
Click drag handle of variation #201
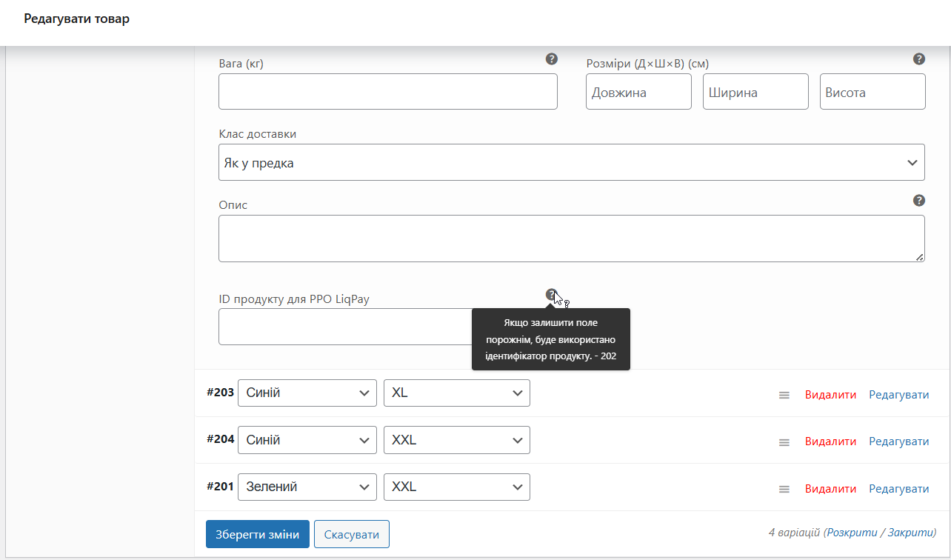(x=784, y=490)
